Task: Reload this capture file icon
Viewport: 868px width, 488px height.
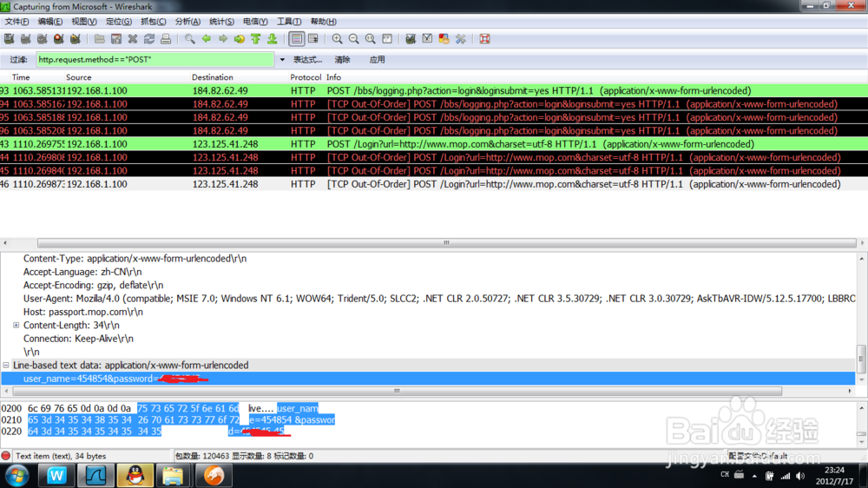Action: [149, 39]
